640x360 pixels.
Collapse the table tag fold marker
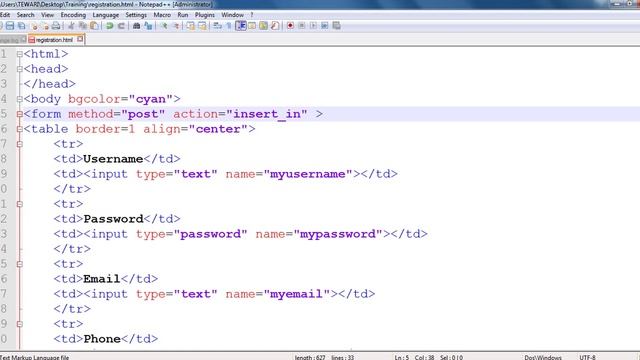coord(20,129)
